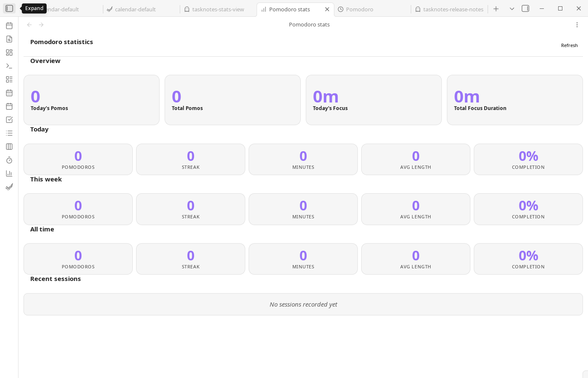The width and height of the screenshot is (588, 378).
Task: Open the pomodoro timer icon in ribbon
Action: 9,160
